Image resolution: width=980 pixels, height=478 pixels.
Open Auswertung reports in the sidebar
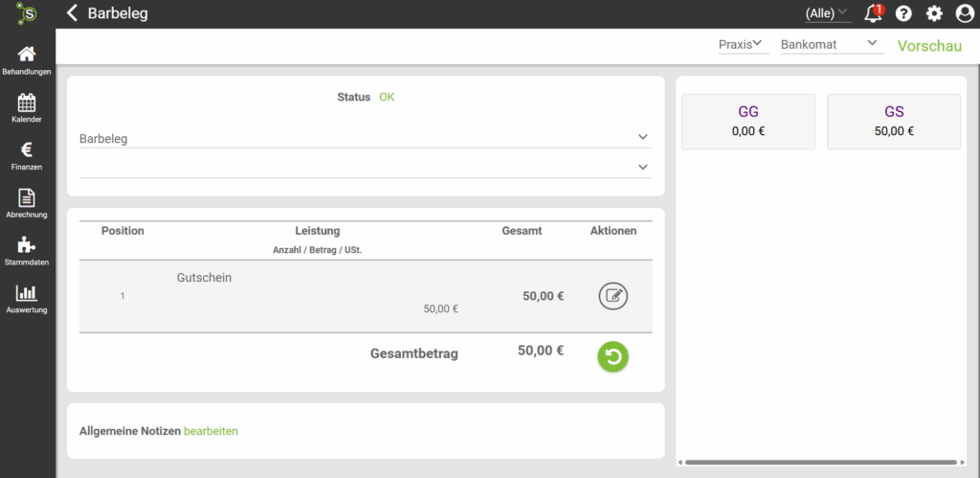[x=27, y=299]
